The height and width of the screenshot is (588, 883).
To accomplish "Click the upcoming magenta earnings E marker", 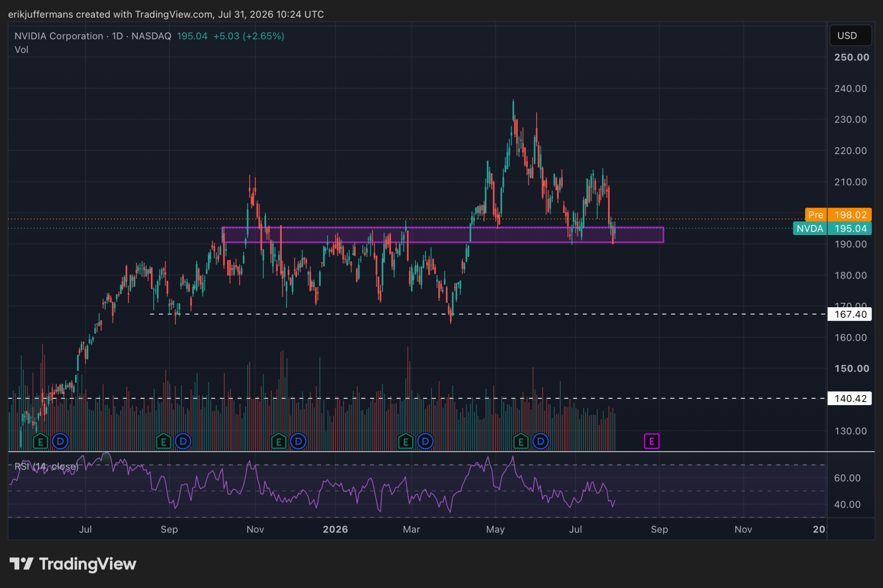I will (651, 441).
